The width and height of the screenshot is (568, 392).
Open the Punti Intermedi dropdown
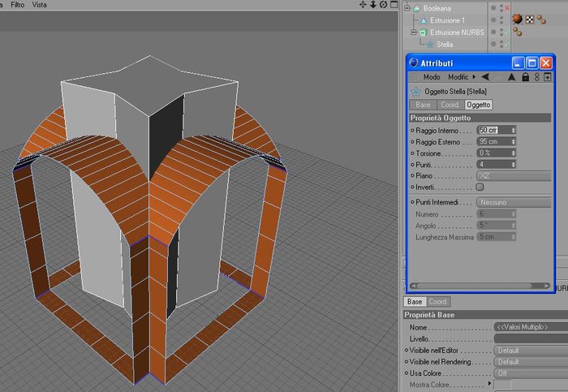tap(514, 202)
